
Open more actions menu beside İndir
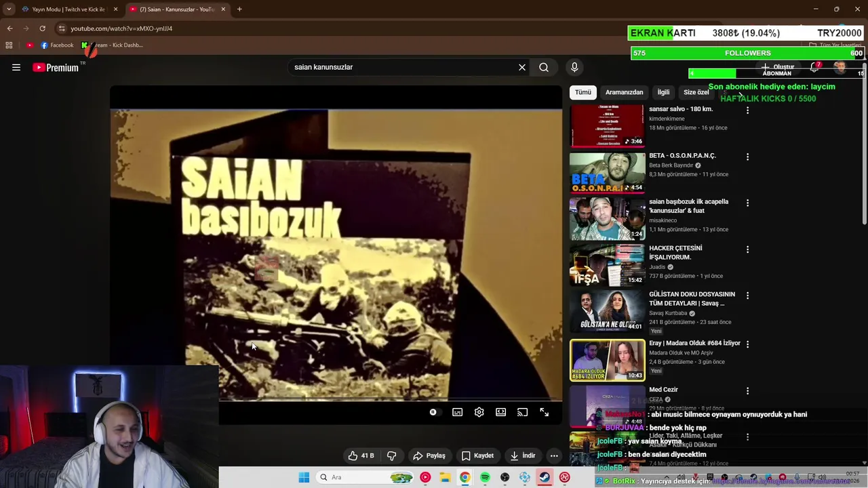coord(554,455)
